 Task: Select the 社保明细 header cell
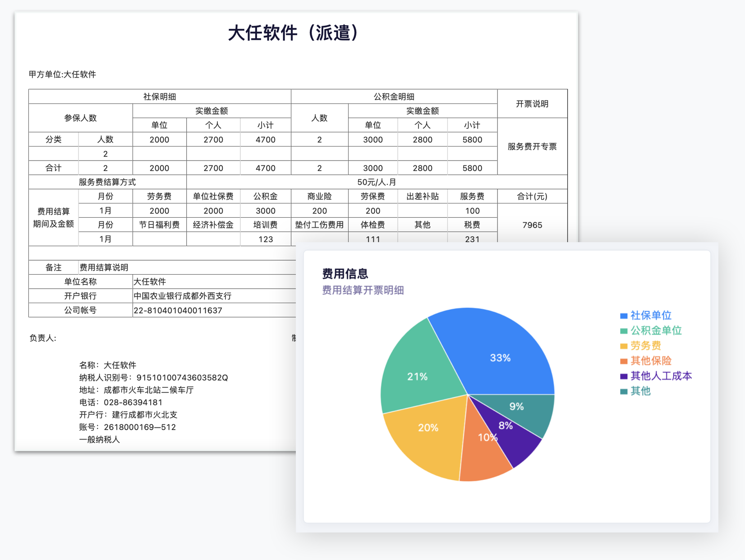tap(160, 96)
